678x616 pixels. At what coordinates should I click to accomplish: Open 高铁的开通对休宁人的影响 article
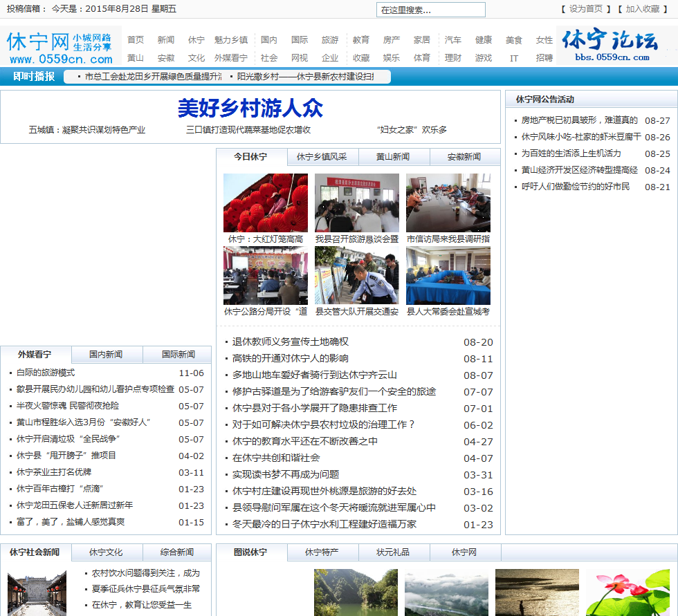point(290,358)
